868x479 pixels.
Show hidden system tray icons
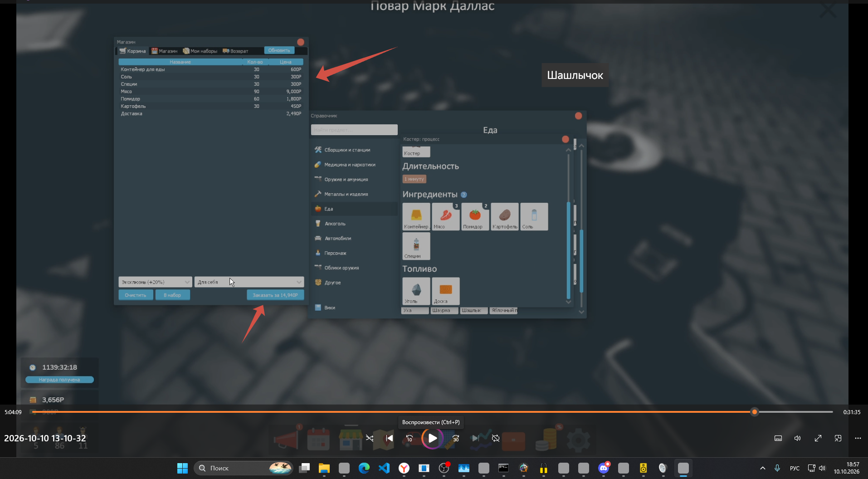pos(763,468)
